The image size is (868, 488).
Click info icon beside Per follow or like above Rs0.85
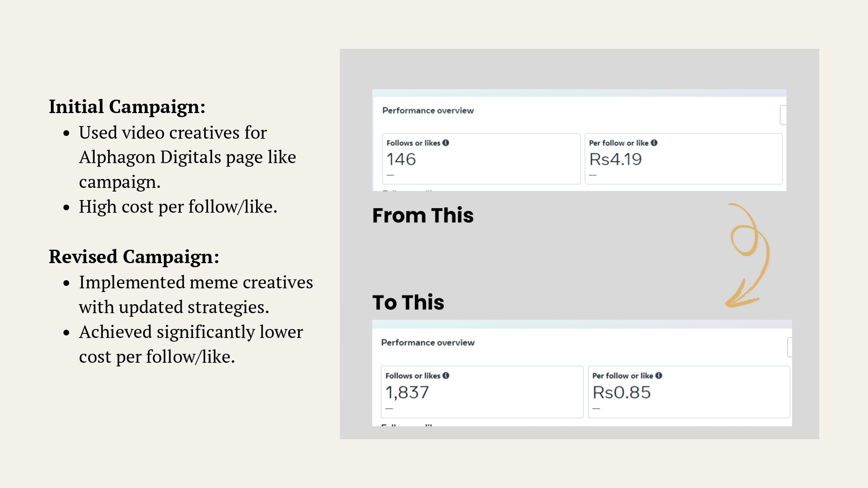[659, 375]
